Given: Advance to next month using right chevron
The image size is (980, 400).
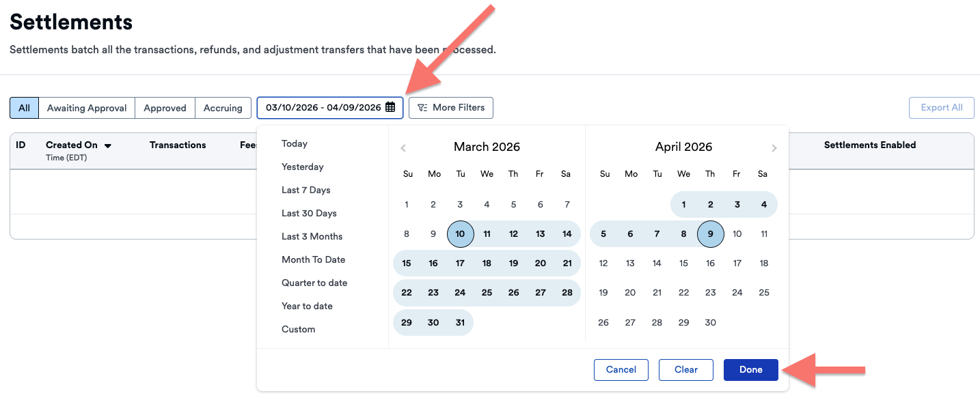Looking at the screenshot, I should click(x=774, y=148).
